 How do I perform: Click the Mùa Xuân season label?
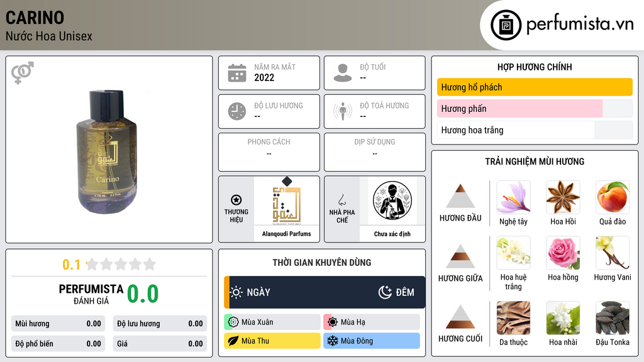[257, 322]
